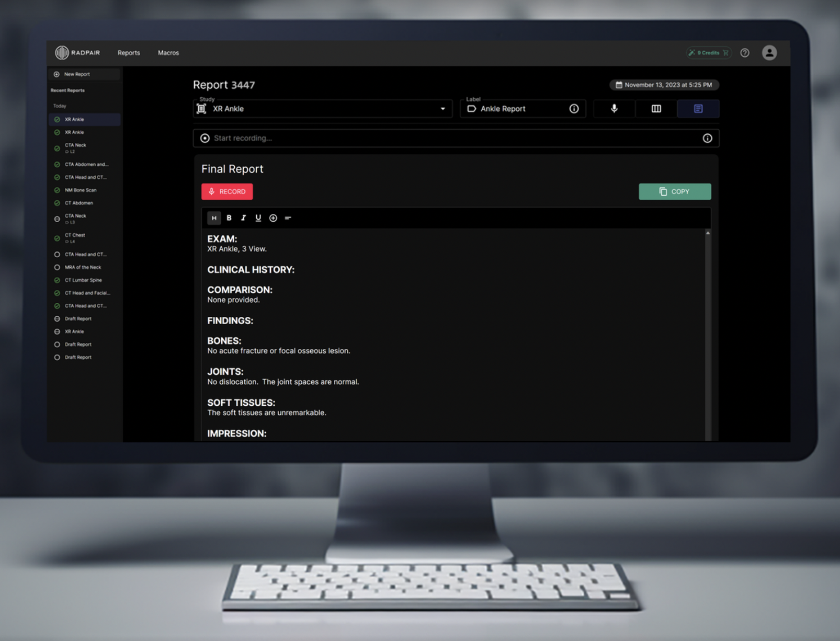Open the Ankle Report label field
840x641 pixels.
click(515, 109)
